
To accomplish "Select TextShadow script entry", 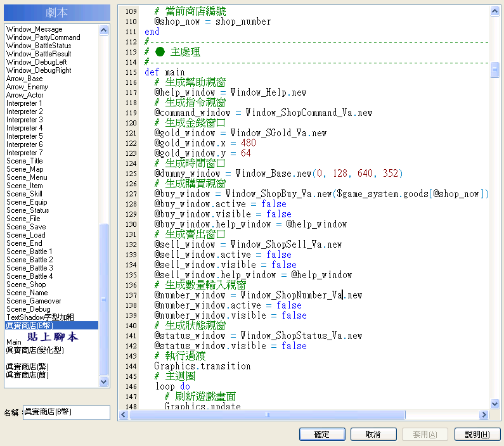I will (x=40, y=317).
